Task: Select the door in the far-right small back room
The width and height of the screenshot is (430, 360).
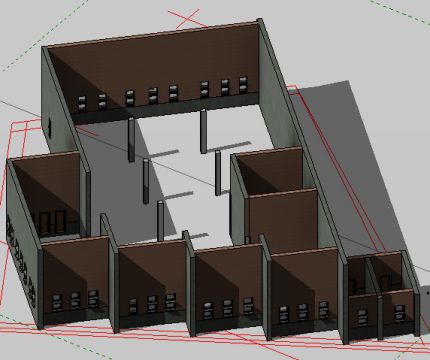Action: click(385, 283)
